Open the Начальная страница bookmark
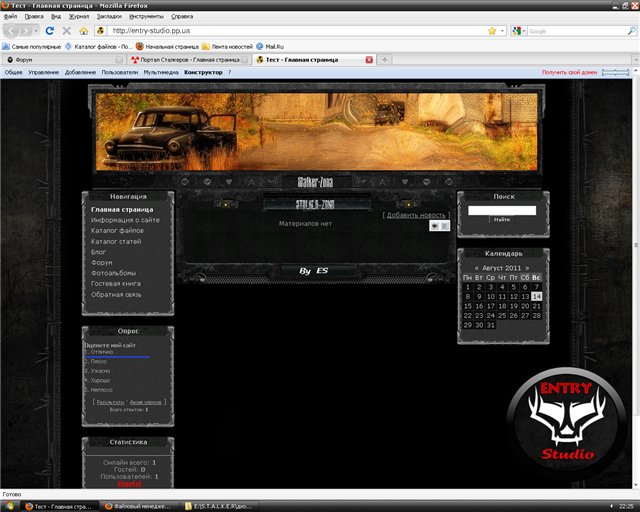This screenshot has height=512, width=640. [x=167, y=47]
